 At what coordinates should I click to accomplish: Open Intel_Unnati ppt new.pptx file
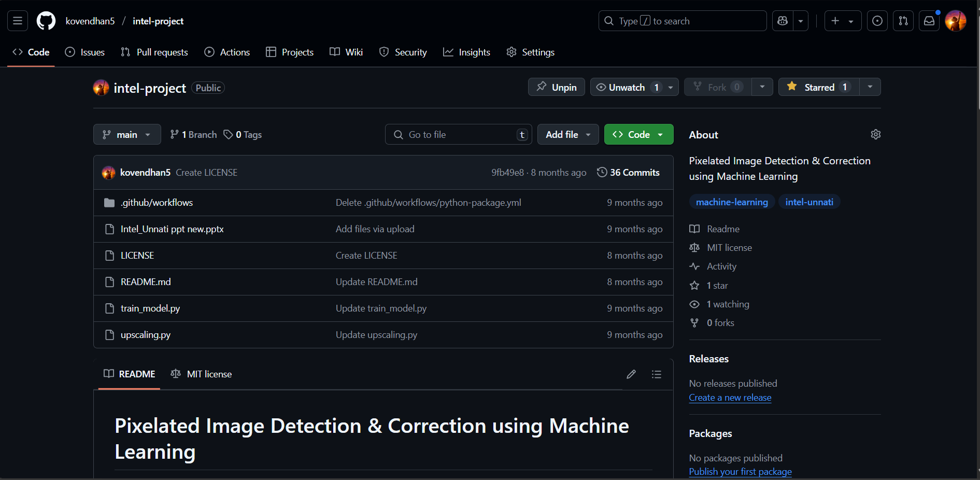[172, 229]
